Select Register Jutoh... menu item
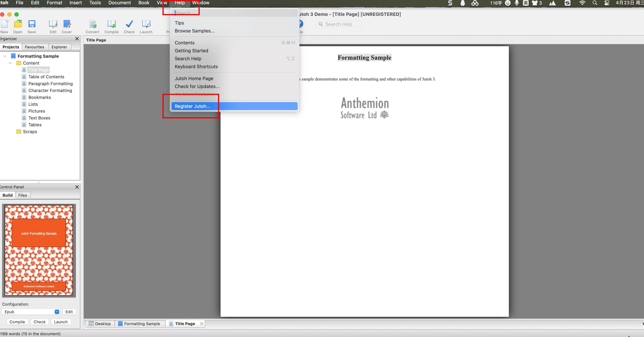644x337 pixels. [192, 106]
